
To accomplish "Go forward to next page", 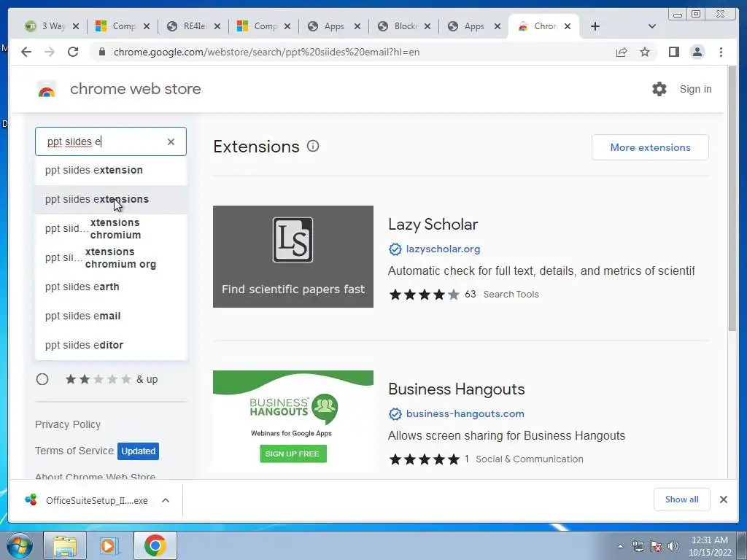I will point(50,52).
